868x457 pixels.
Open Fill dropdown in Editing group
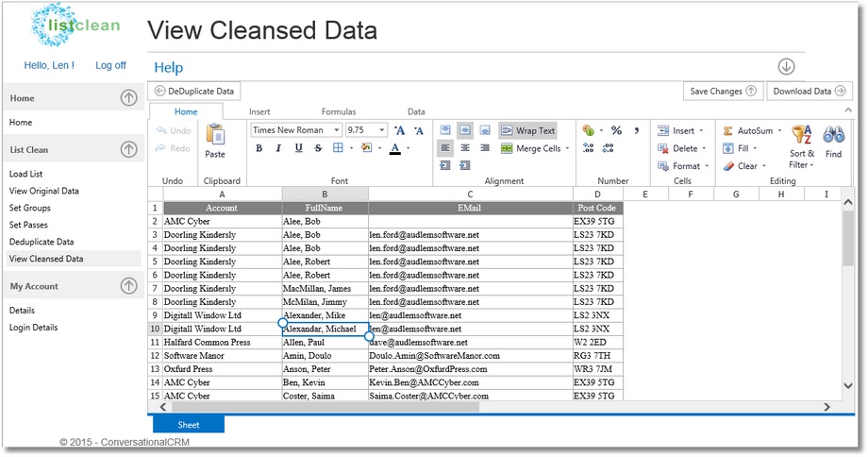pyautogui.click(x=740, y=148)
